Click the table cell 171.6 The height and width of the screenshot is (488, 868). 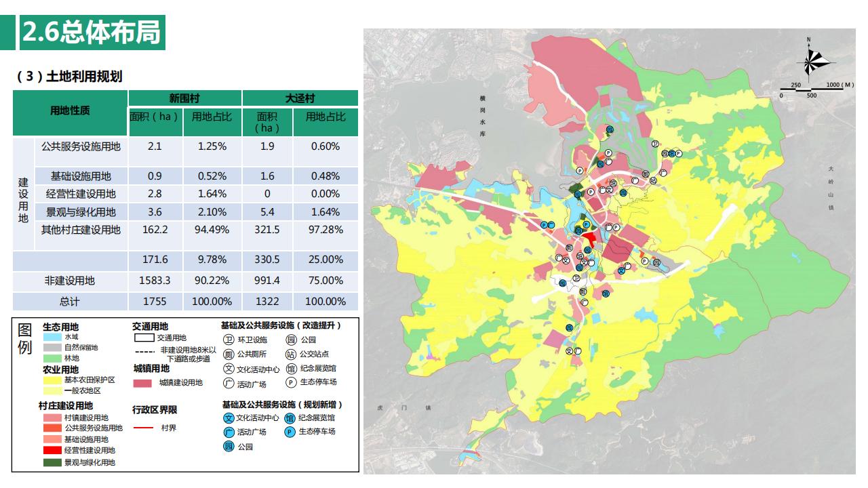155,260
